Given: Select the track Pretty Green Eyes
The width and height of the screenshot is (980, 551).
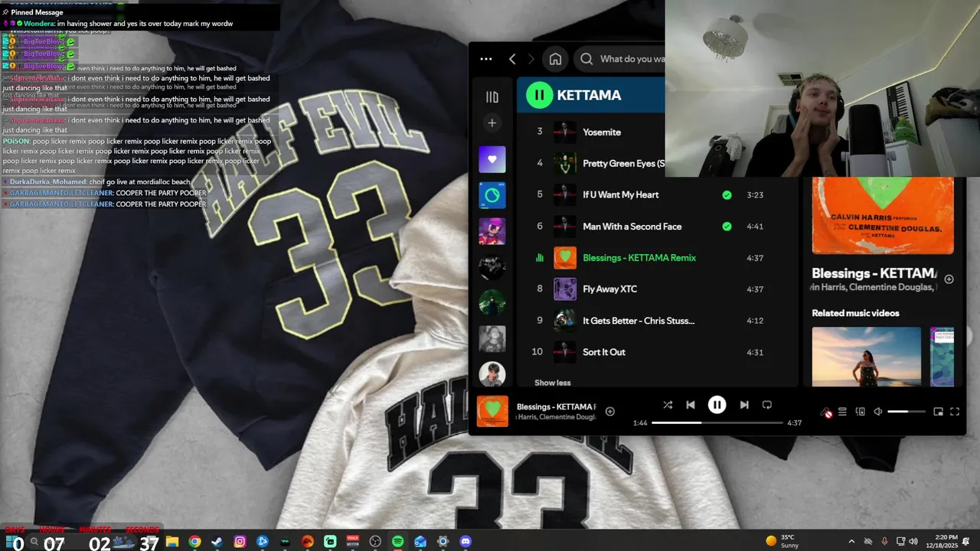Looking at the screenshot, I should click(x=624, y=163).
